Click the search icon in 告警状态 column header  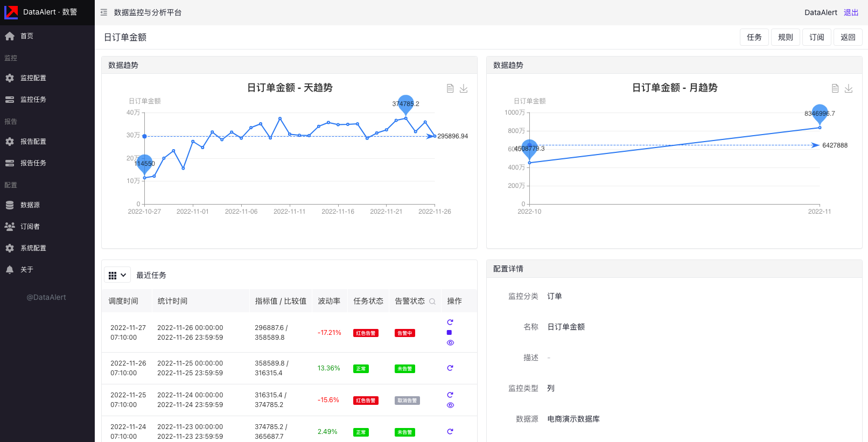coord(432,301)
